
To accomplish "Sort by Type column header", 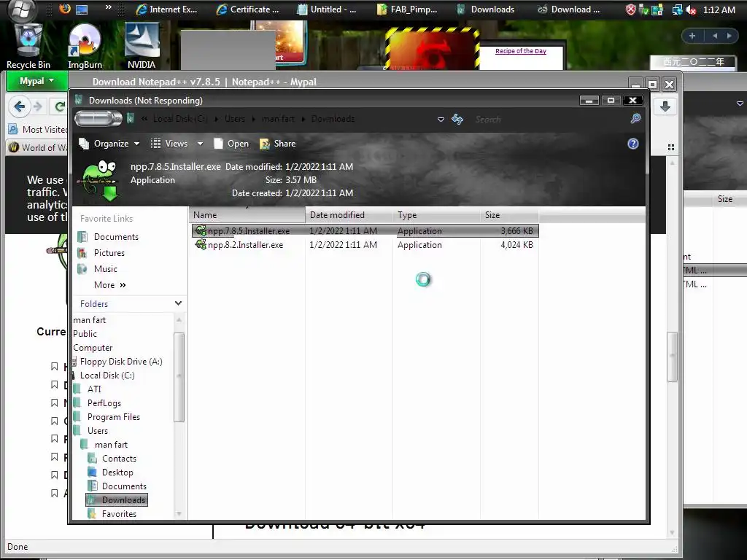I will pyautogui.click(x=436, y=215).
